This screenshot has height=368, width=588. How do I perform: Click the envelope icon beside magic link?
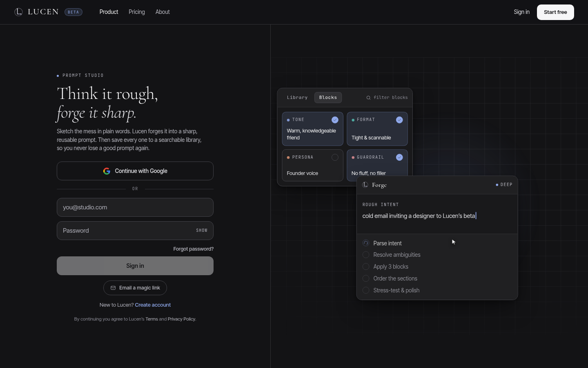click(x=113, y=288)
